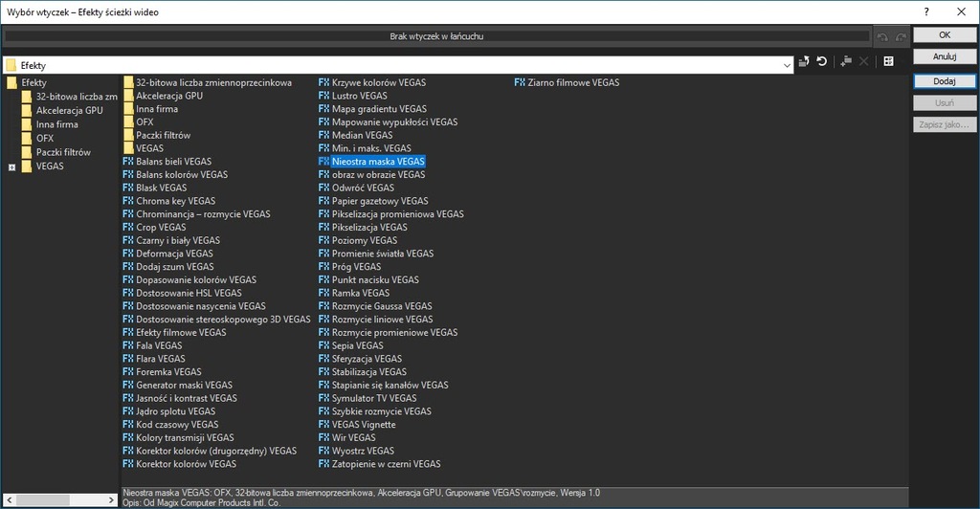Select the FX icon of Próg VEGAS
This screenshot has height=509, width=980.
pos(323,266)
